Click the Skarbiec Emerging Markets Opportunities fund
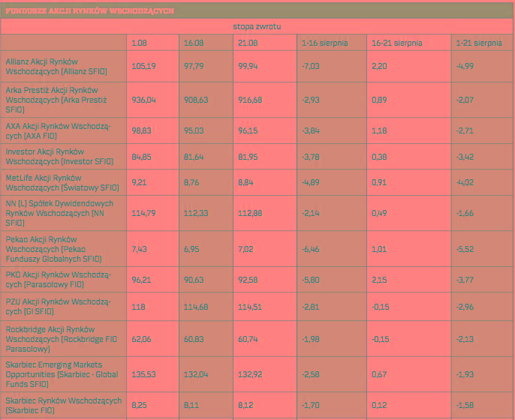Screen dimensions: 515x420 62,374
